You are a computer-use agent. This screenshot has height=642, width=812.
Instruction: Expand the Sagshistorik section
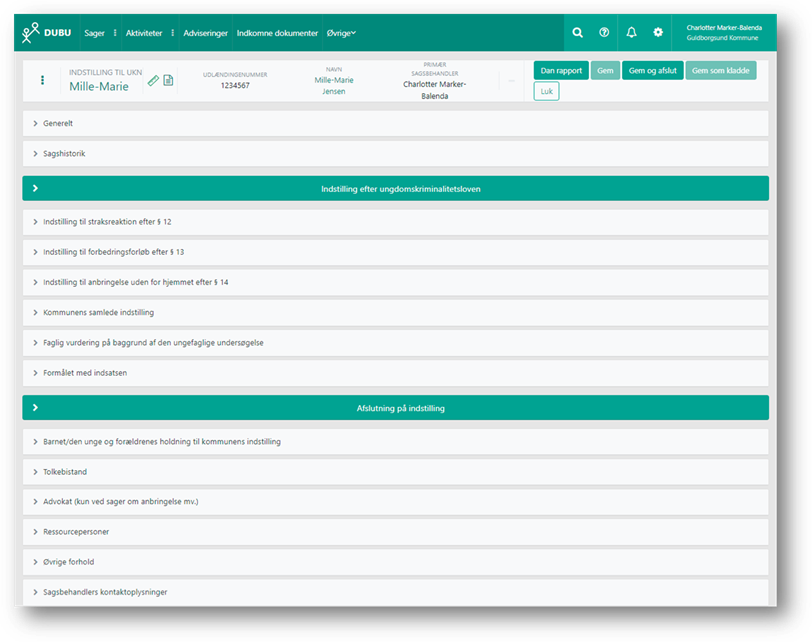click(65, 154)
